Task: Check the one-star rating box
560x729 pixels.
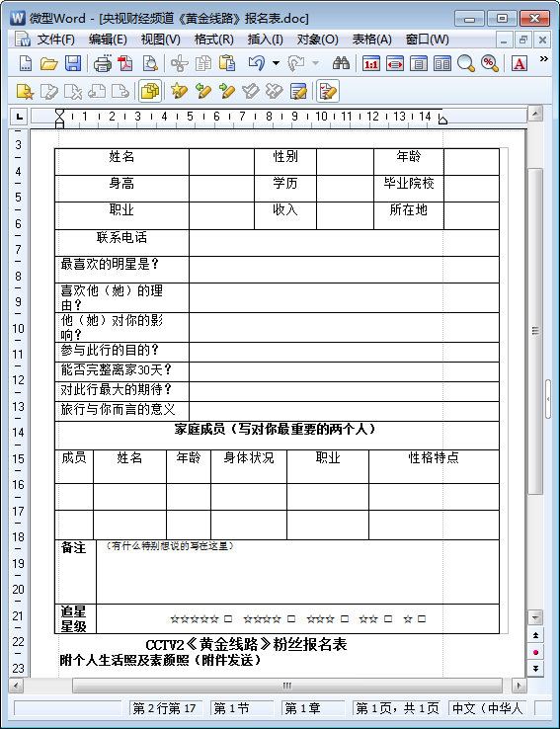Action: point(422,618)
